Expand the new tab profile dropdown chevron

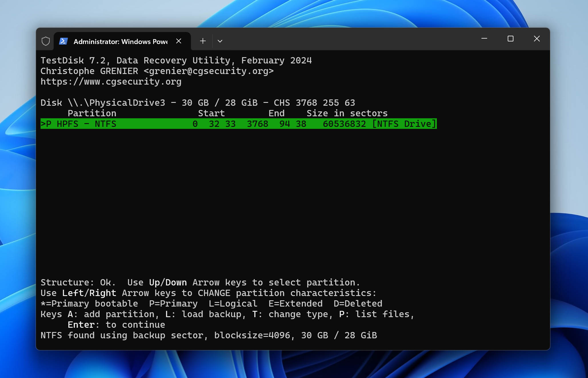click(x=220, y=41)
